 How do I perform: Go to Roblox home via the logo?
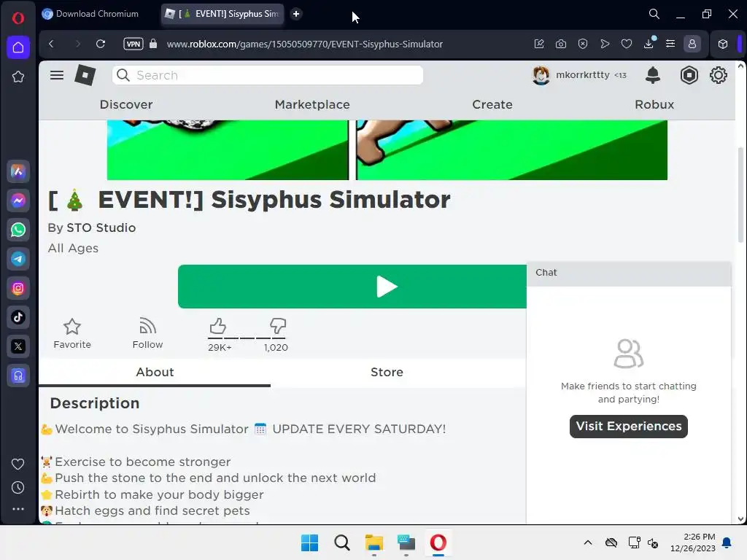coord(85,75)
